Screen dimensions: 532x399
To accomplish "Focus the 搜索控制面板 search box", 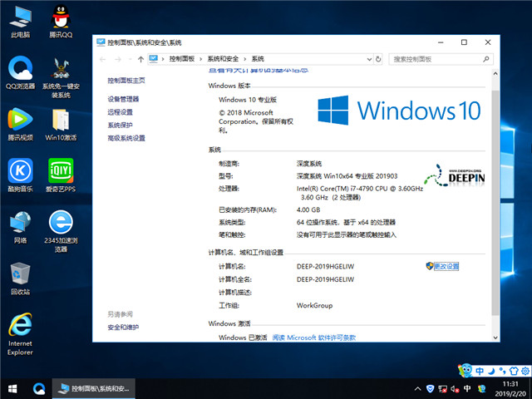I will pyautogui.click(x=441, y=59).
